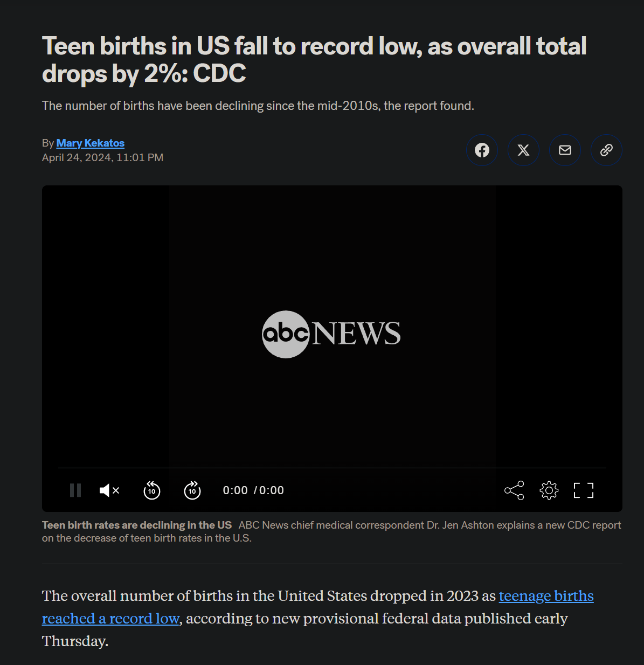This screenshot has width=644, height=665.
Task: Click the "reached a record low" link text
Action: 110,619
